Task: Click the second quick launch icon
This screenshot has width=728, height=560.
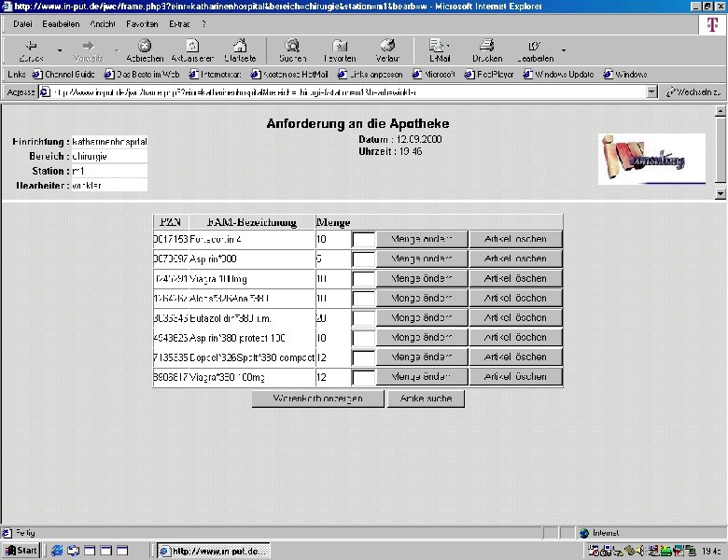Action: [74, 551]
